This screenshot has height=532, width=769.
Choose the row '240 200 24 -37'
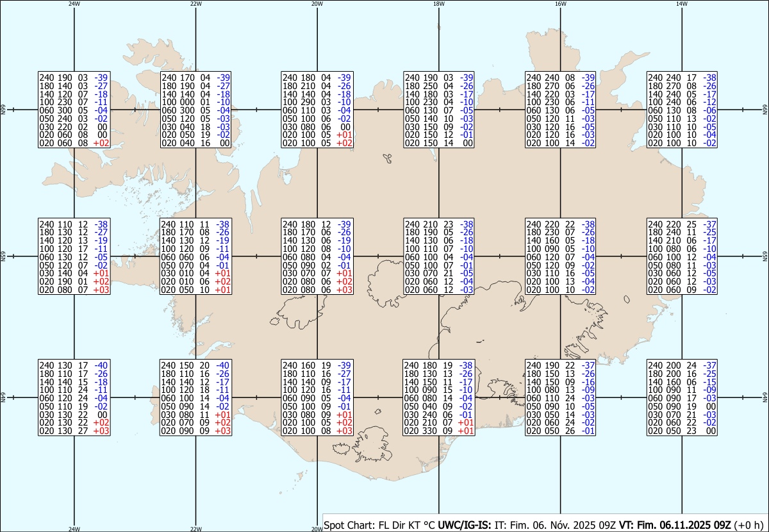click(x=682, y=364)
